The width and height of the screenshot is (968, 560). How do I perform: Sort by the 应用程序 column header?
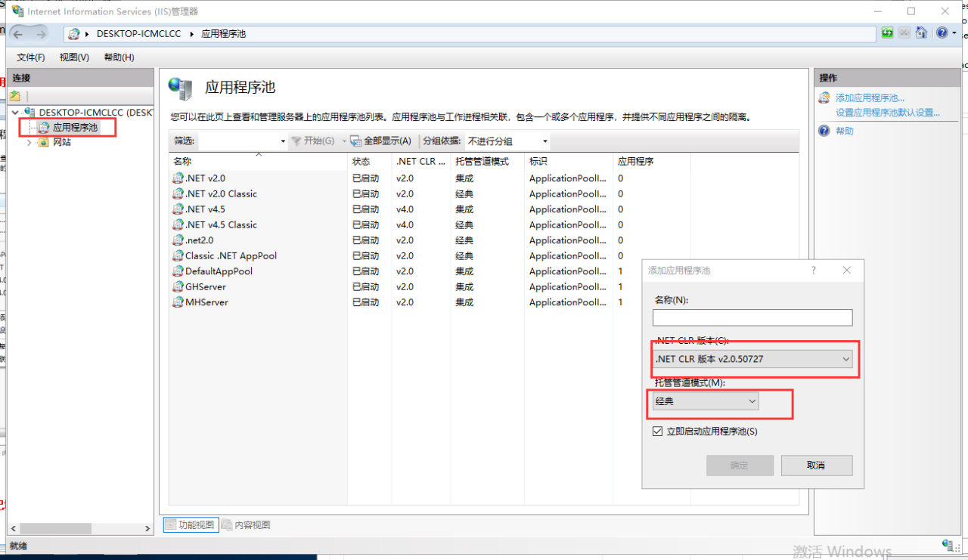(x=652, y=162)
